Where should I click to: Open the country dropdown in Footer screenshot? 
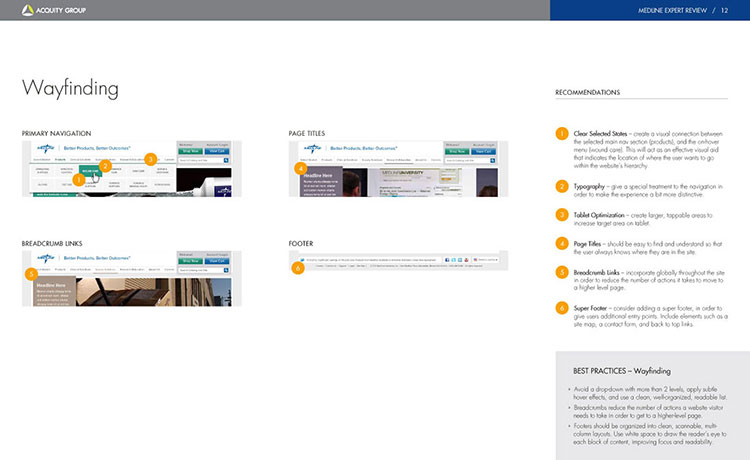click(485, 260)
